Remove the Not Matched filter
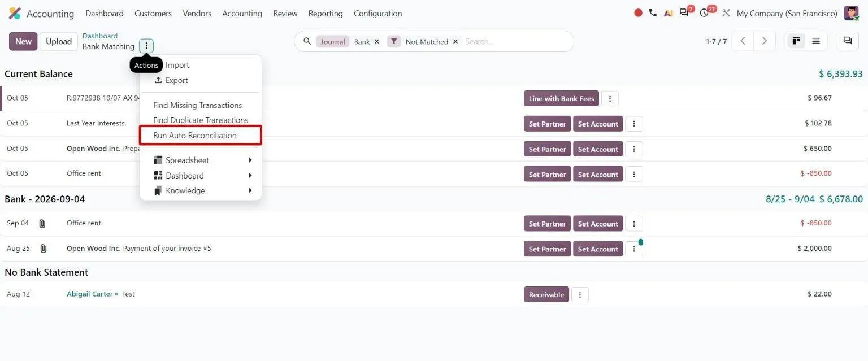868x361 pixels. [455, 42]
